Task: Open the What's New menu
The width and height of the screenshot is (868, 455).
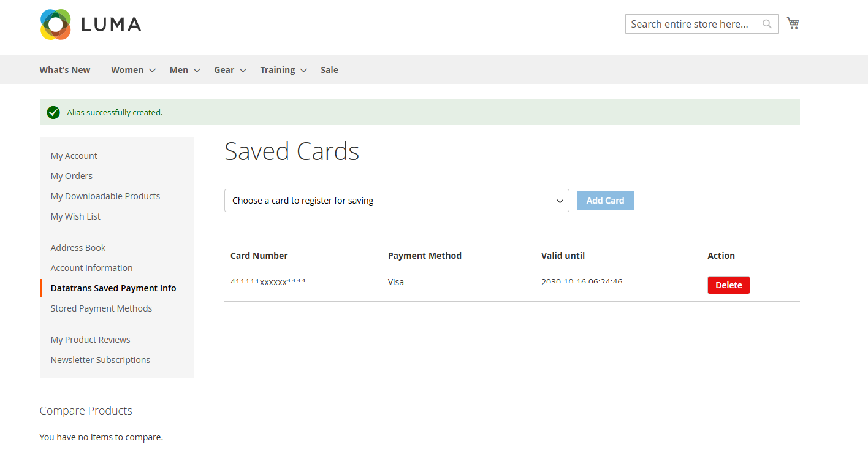Action: point(64,69)
